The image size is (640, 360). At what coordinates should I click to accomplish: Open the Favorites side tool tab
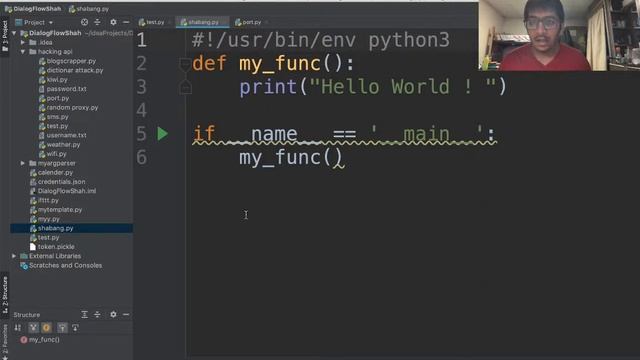pyautogui.click(x=5, y=342)
